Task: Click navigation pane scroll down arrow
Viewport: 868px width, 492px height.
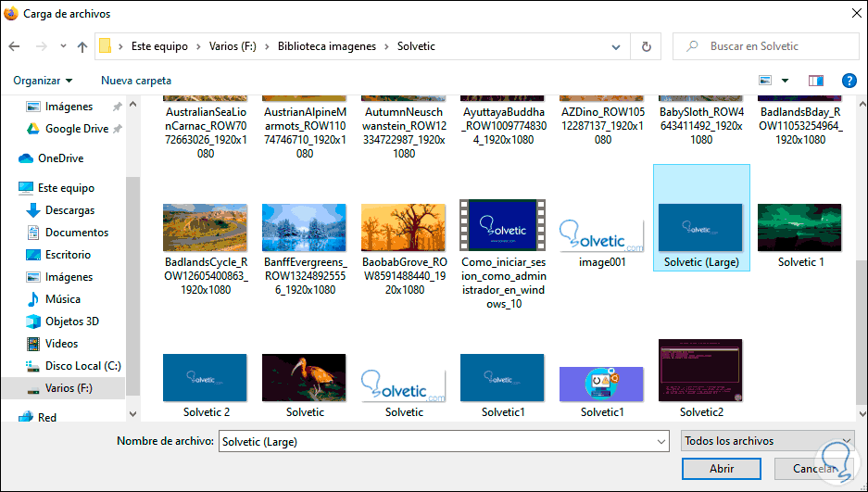Action: tap(132, 414)
